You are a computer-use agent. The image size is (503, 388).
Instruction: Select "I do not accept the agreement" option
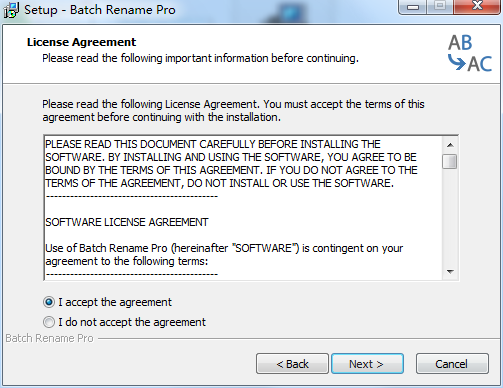[49, 322]
